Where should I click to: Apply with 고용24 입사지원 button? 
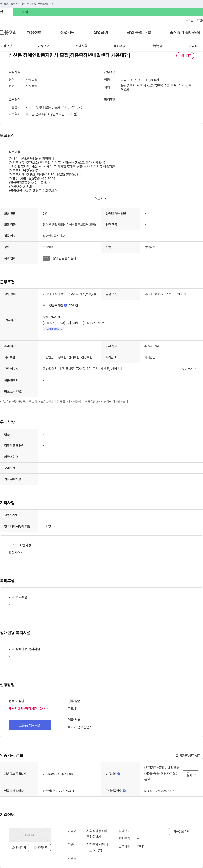coord(30,725)
